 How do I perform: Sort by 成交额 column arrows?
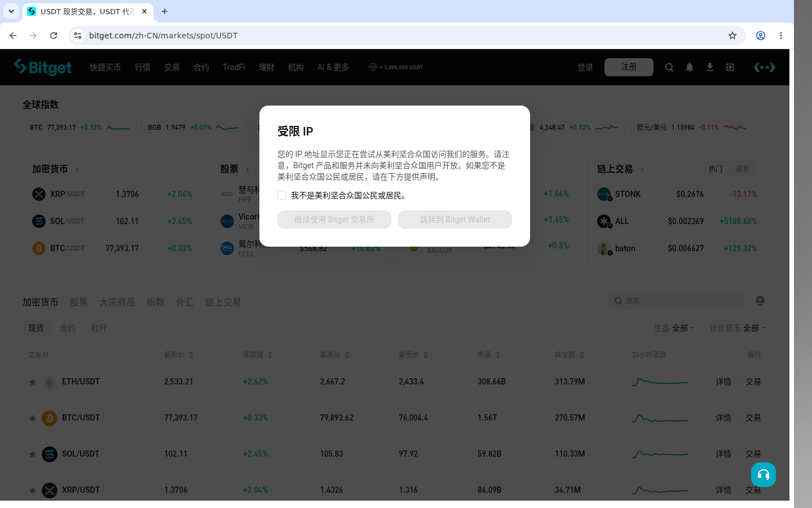(x=582, y=355)
